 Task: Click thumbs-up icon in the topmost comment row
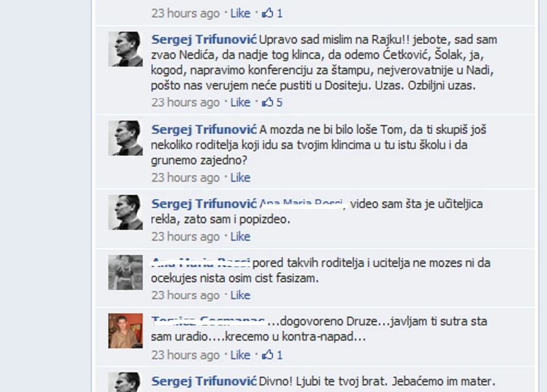pos(267,13)
